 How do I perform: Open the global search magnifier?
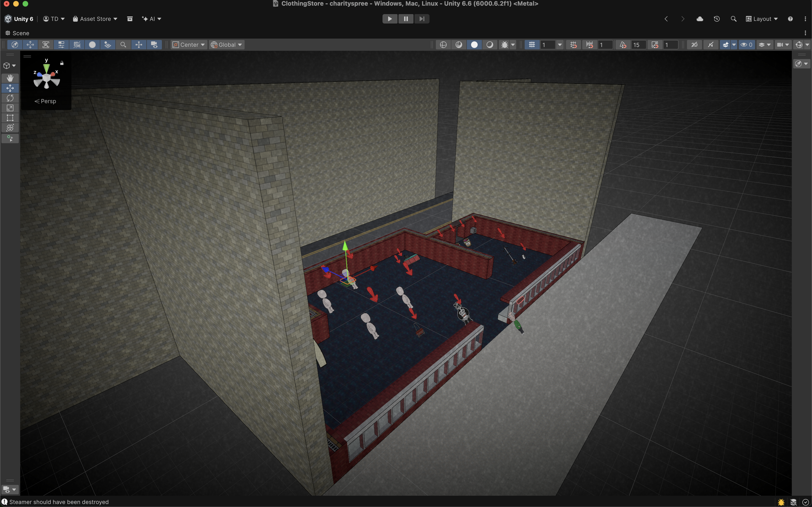click(x=733, y=19)
